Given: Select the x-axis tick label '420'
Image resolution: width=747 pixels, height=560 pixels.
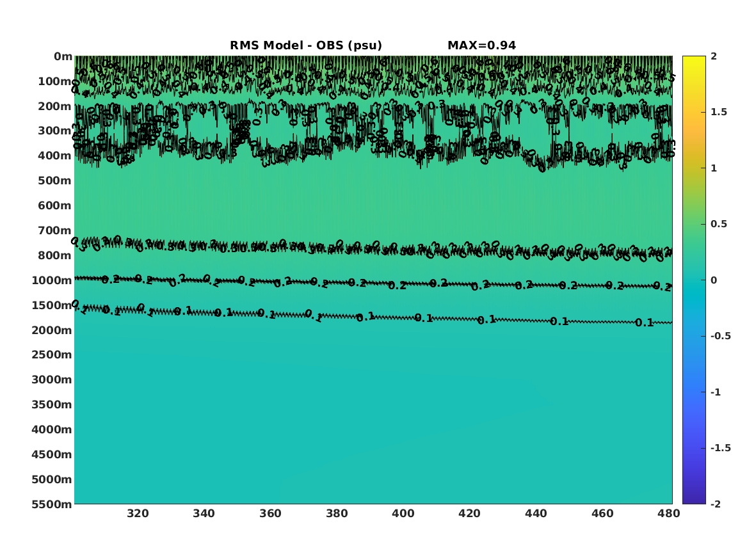Looking at the screenshot, I should tap(470, 513).
